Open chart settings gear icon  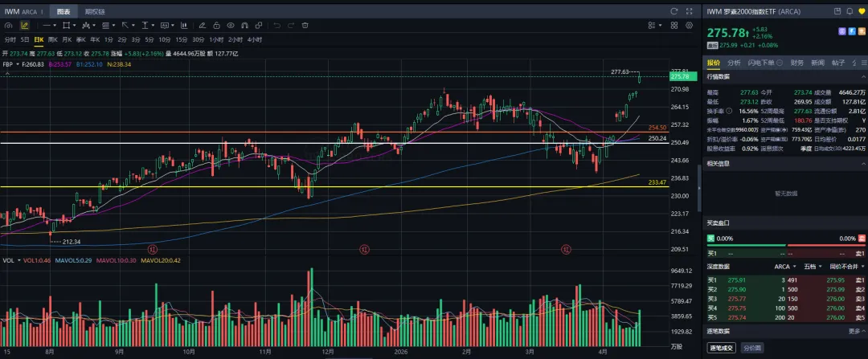[x=689, y=25]
